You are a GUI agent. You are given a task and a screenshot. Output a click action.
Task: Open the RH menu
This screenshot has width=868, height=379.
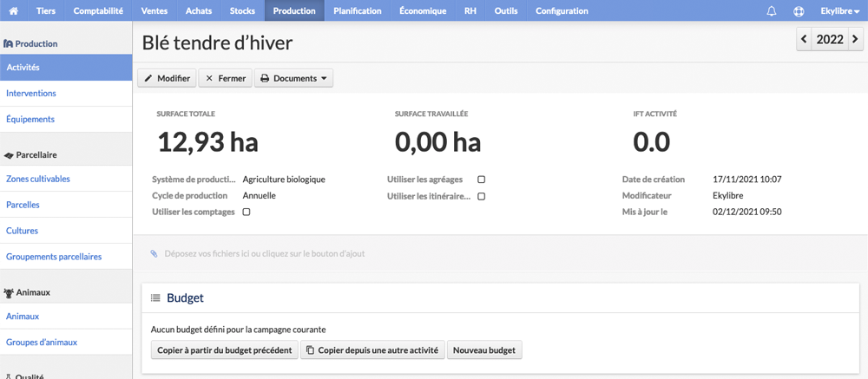(x=470, y=10)
